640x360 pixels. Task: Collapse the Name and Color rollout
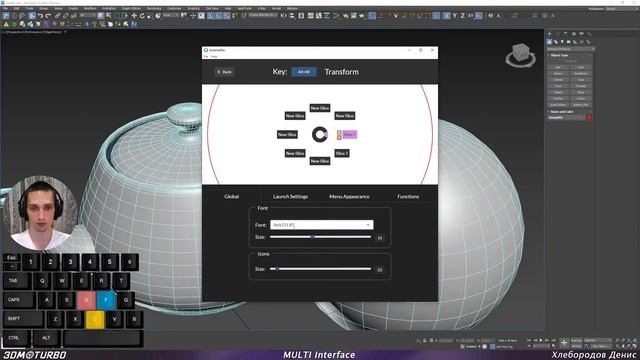[562, 111]
